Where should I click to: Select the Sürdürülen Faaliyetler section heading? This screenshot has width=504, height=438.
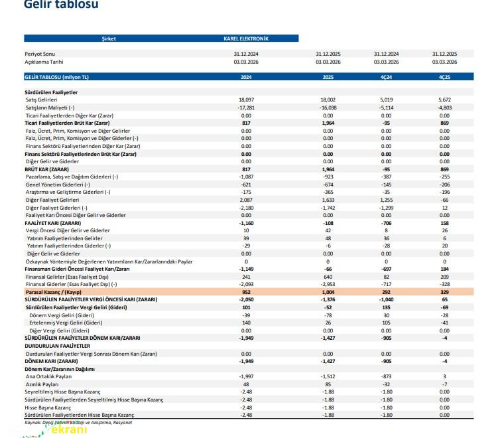click(51, 92)
